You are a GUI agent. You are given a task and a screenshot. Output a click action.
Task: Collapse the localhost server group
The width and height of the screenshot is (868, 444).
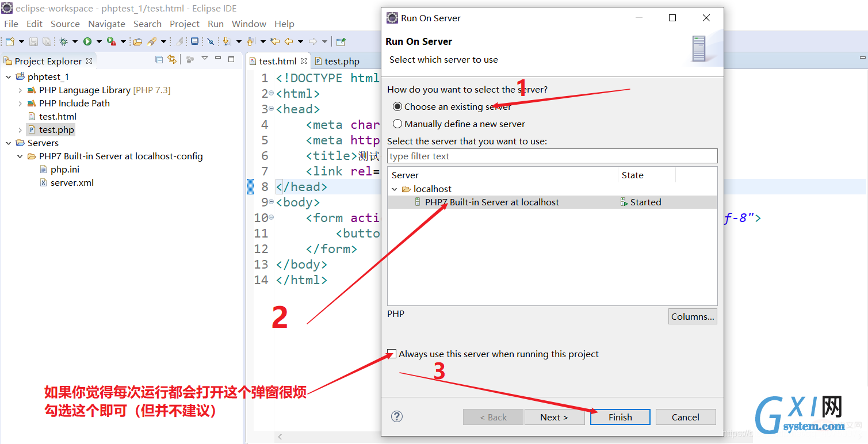395,189
